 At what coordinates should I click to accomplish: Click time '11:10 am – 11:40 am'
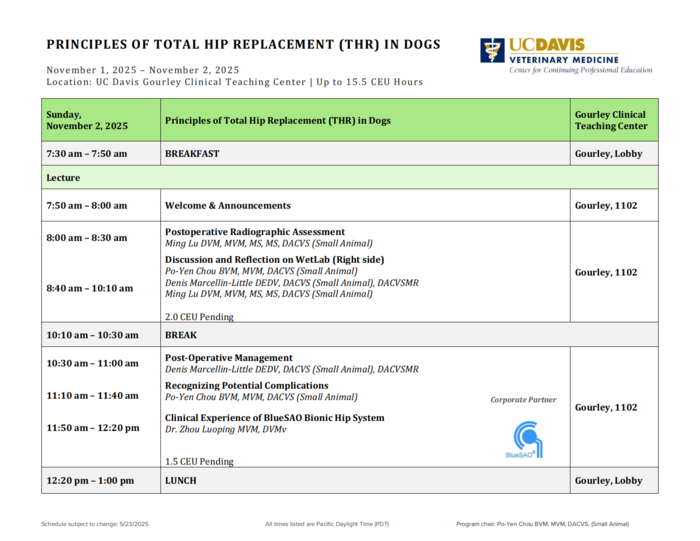tap(92, 395)
